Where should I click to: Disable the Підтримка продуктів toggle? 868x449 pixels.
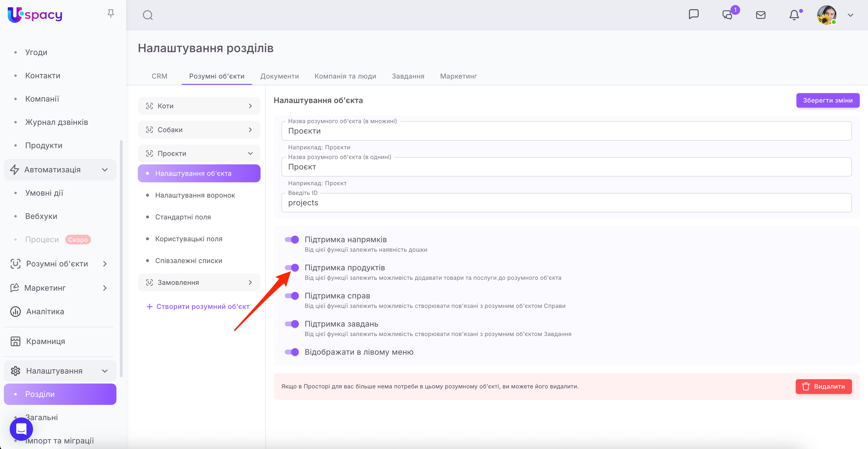pos(292,268)
